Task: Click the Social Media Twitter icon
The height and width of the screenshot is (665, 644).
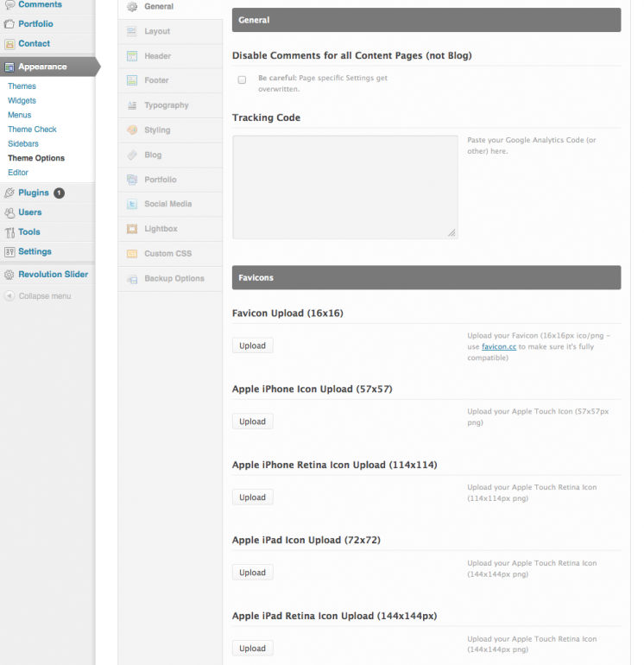Action: coord(132,204)
